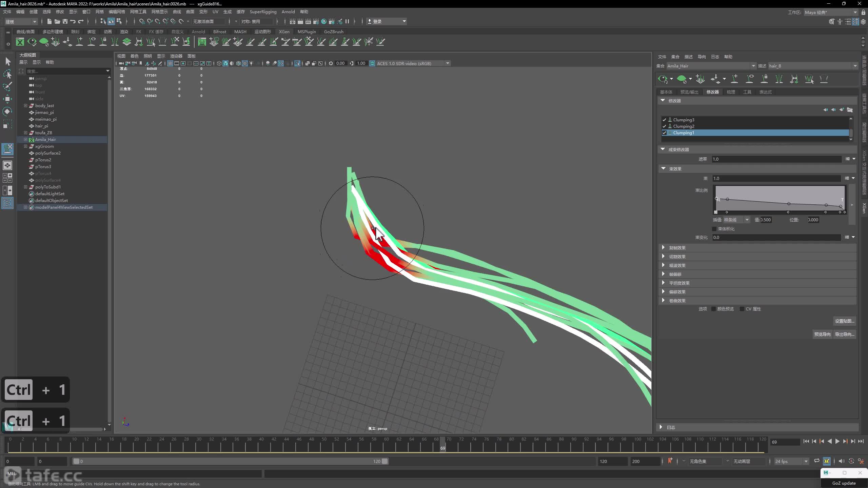
Task: Click frame 40 on the time slider
Action: pyautogui.click(x=261, y=445)
